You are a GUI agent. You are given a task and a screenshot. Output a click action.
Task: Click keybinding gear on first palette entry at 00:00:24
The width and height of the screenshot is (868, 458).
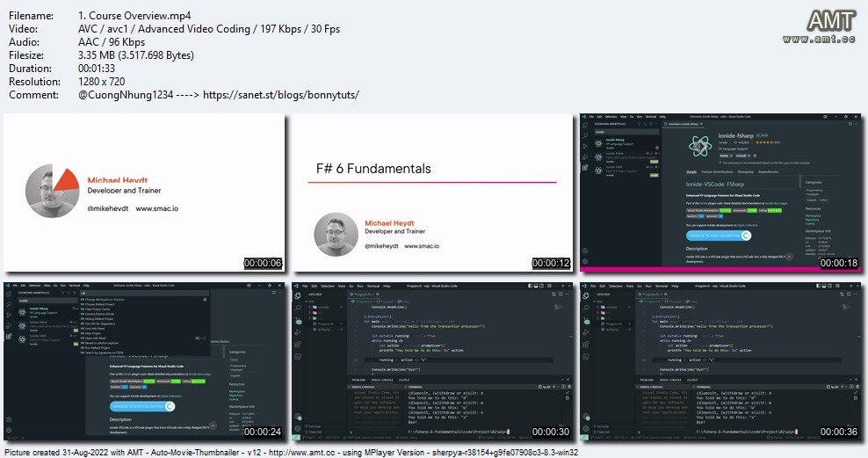click(205, 300)
